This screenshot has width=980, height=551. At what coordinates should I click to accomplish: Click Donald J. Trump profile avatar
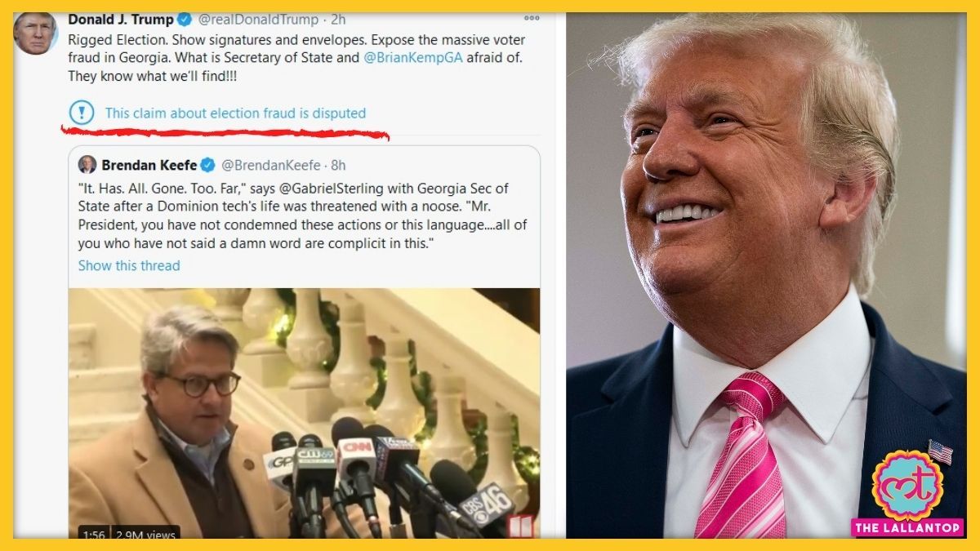pyautogui.click(x=35, y=33)
